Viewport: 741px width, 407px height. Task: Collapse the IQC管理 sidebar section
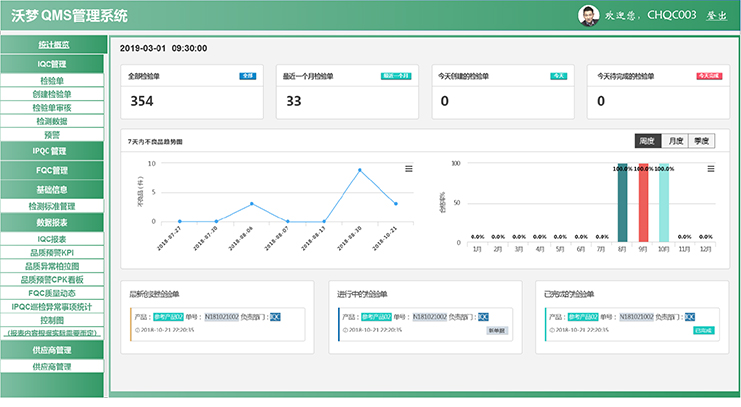(x=52, y=63)
